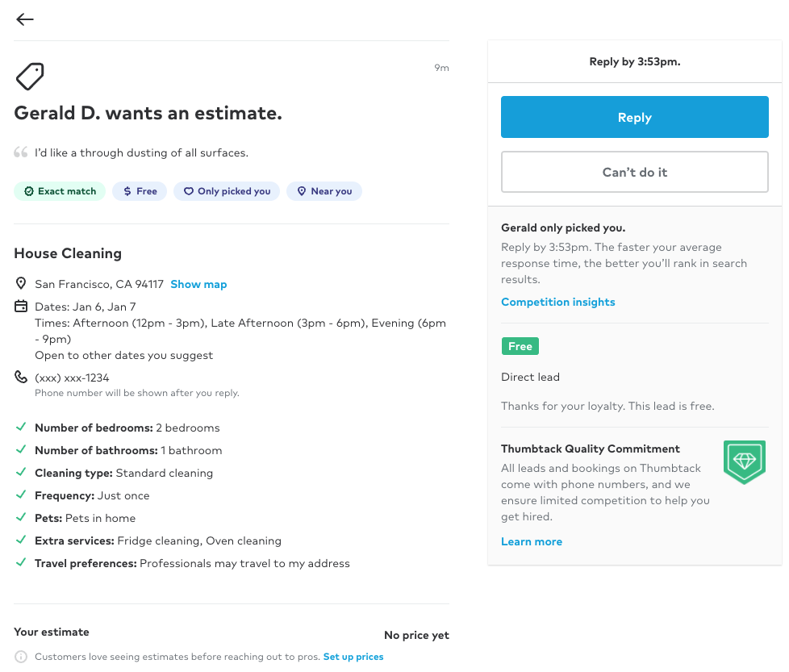Follow the Learn more link
The width and height of the screenshot is (789, 672).
click(x=531, y=541)
